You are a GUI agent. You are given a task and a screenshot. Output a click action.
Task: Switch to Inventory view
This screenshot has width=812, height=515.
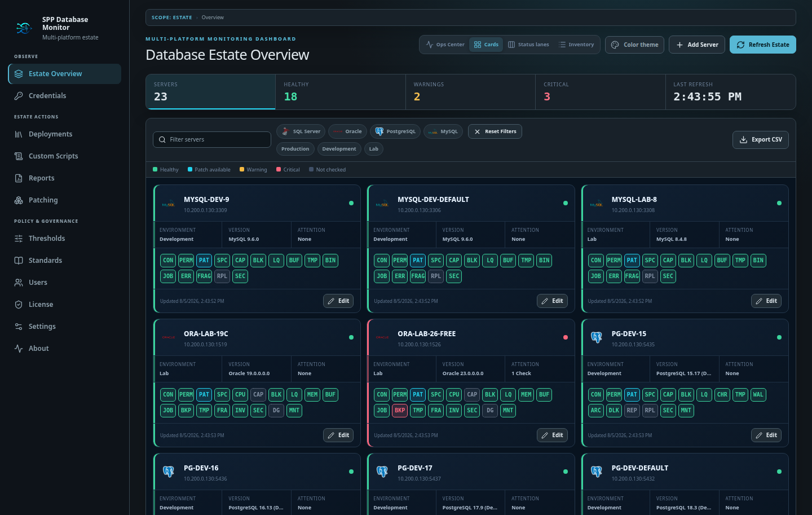576,45
